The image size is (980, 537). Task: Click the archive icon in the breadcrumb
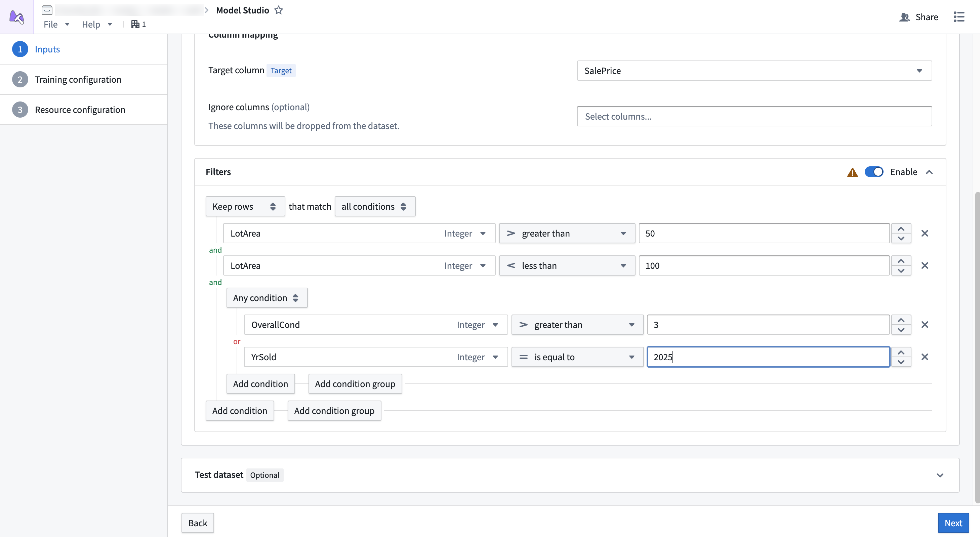(46, 10)
